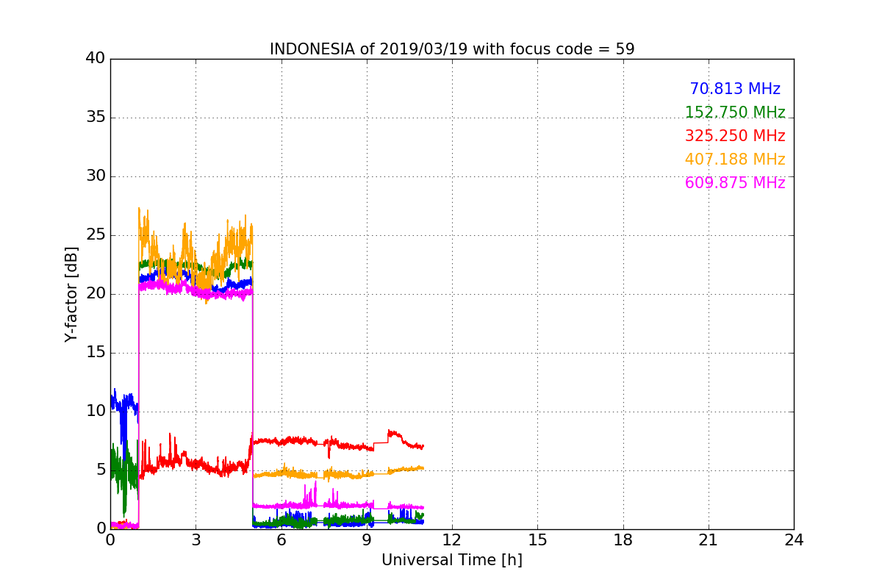Click the plot title mentioning INDONESIA 2019/03/19
Viewport: 882px width, 588px height.
(452, 49)
